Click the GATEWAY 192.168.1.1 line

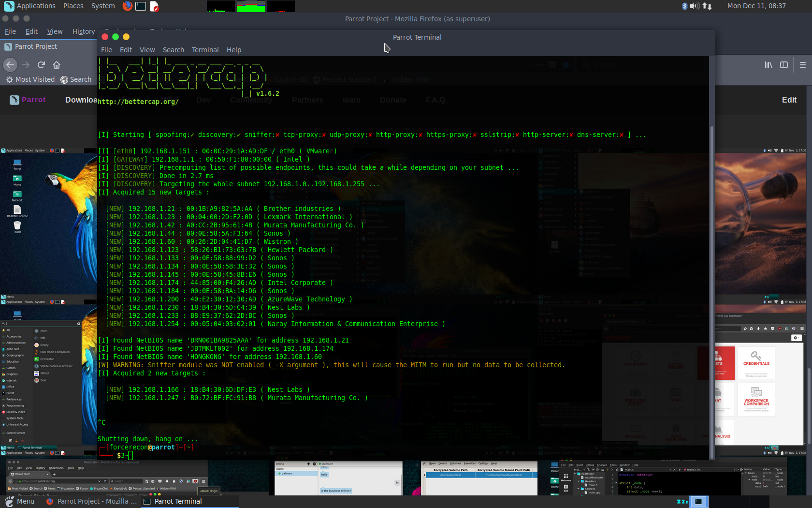click(203, 159)
